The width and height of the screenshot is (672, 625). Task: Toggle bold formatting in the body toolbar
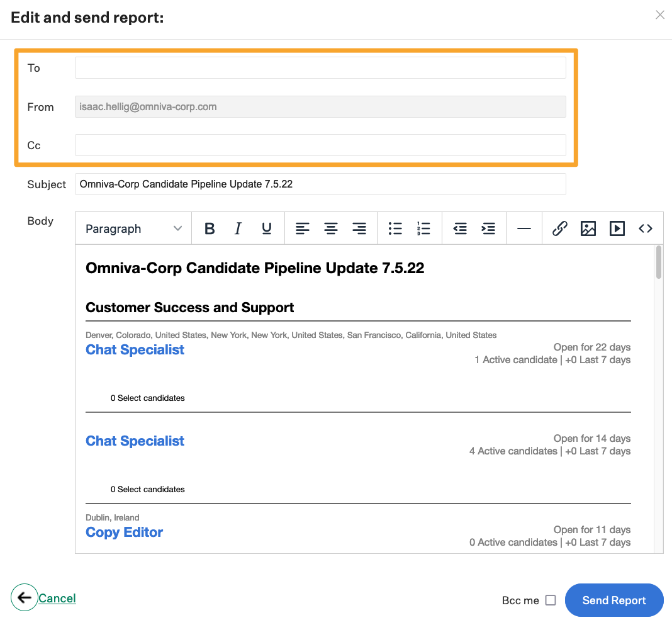210,228
